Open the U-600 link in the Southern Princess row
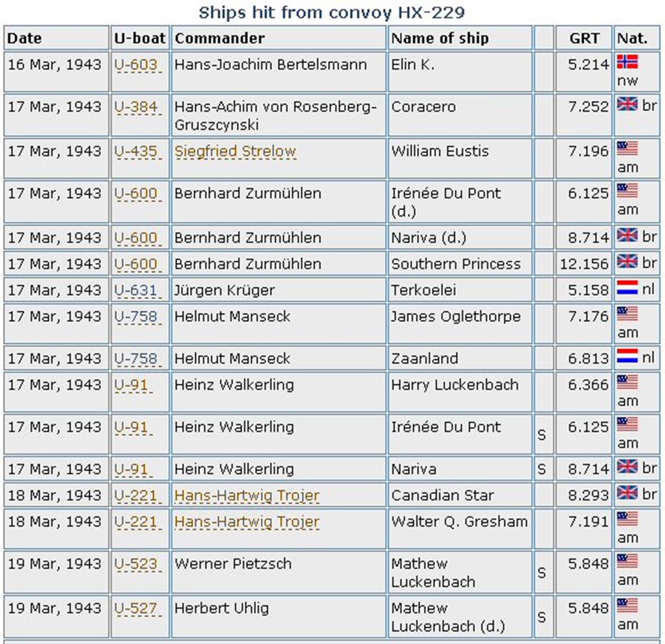Viewport: 665px width, 644px height. click(135, 264)
